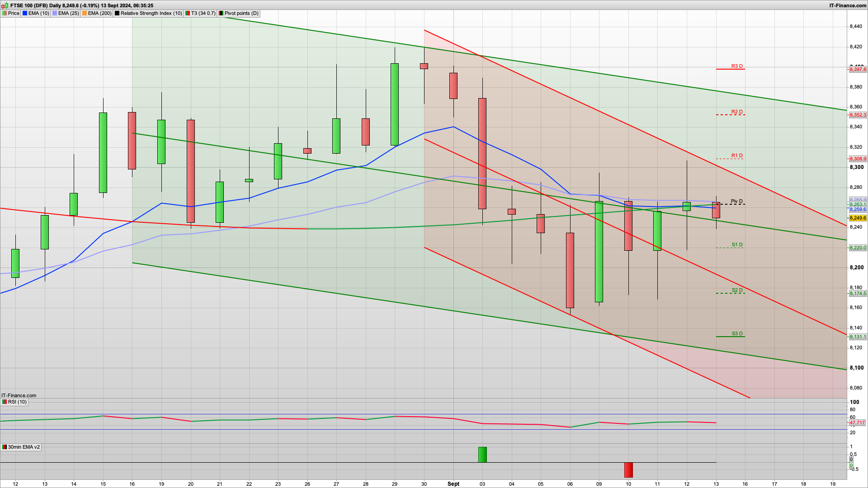Select the blue EMA (10) legend icon
The height and width of the screenshot is (488, 868).
(25, 13)
